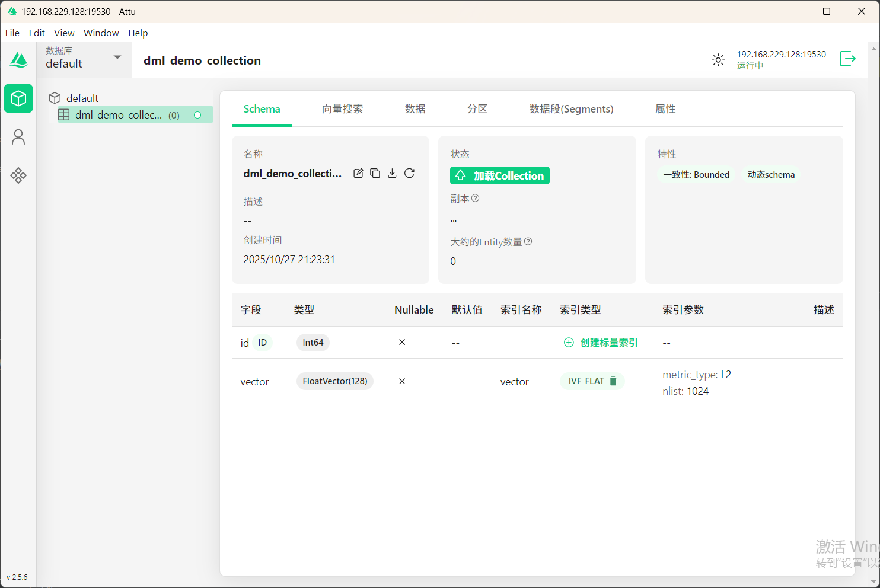Click the 默认值 column header
Image resolution: width=880 pixels, height=588 pixels.
(x=467, y=310)
